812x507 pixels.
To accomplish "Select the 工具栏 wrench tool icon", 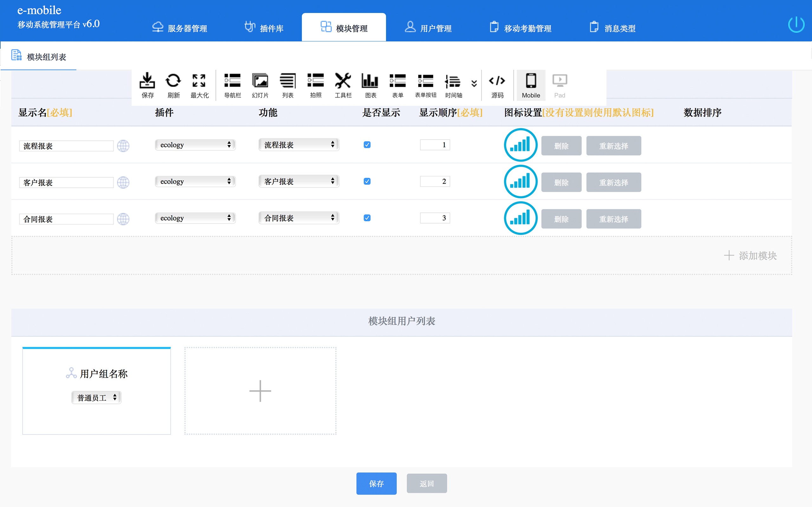I will (x=343, y=85).
